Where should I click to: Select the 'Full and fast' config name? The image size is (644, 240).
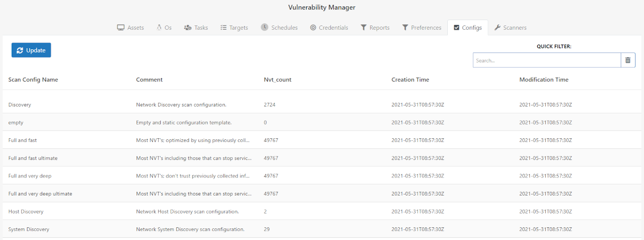pos(23,140)
